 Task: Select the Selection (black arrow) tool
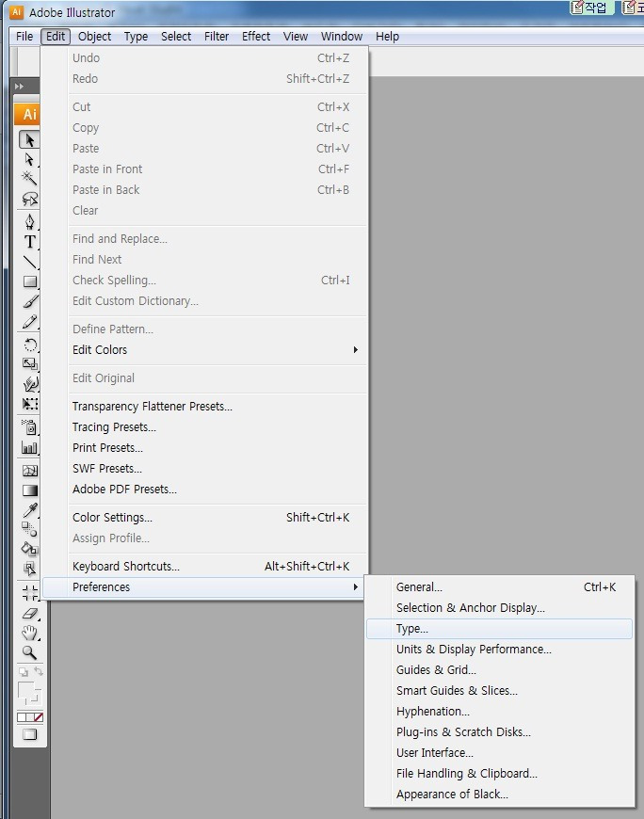pos(30,140)
